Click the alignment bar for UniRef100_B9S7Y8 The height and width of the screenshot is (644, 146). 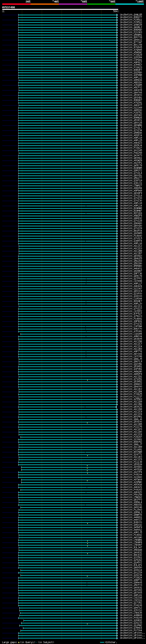68,37
